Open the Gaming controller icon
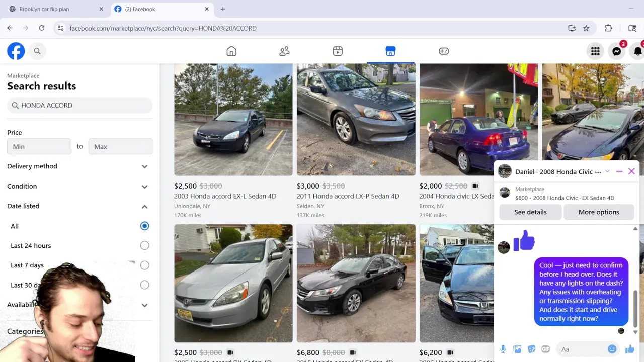 click(x=444, y=51)
